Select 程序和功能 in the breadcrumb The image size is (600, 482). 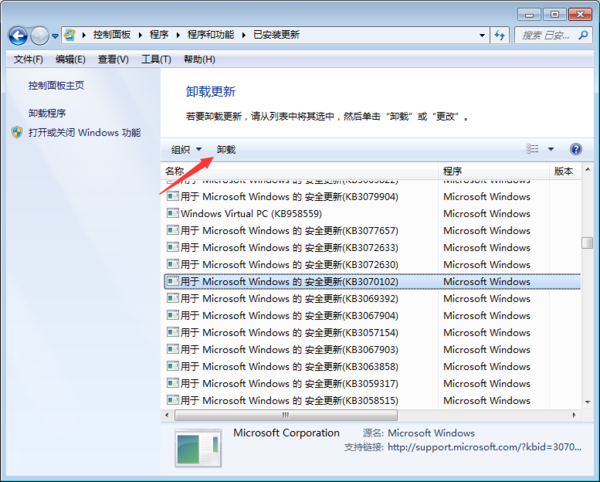pyautogui.click(x=210, y=35)
